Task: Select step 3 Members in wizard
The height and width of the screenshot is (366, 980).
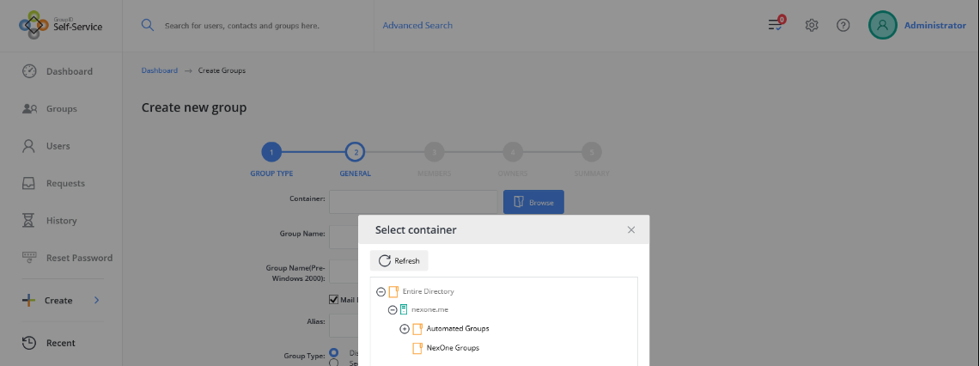Action: pyautogui.click(x=434, y=152)
